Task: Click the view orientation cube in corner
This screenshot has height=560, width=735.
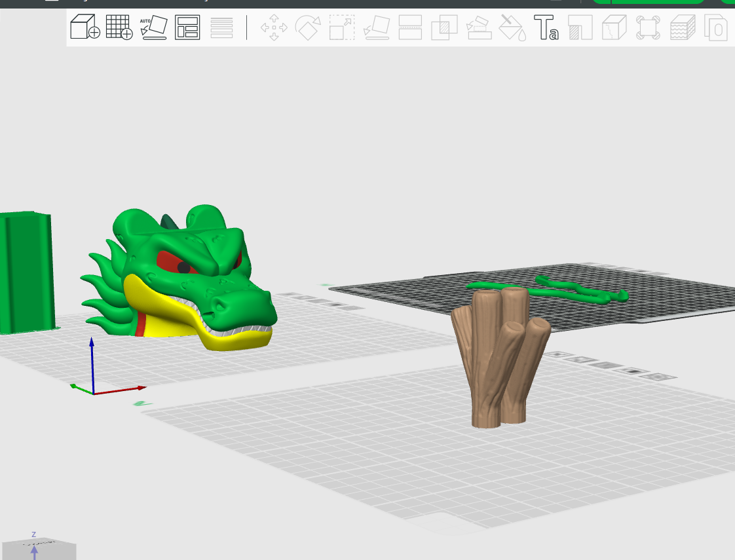Action: (x=39, y=550)
